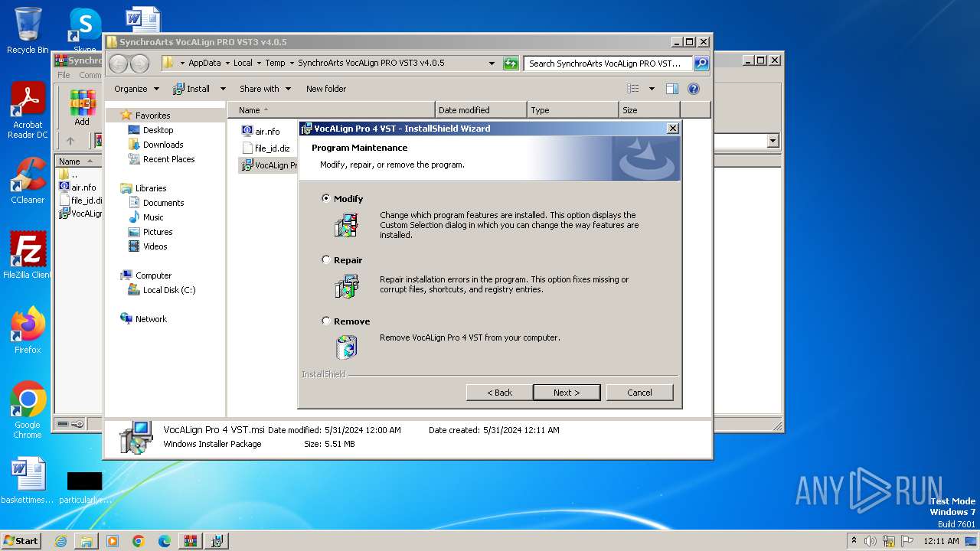Sort by the Type column header

pyautogui.click(x=573, y=110)
